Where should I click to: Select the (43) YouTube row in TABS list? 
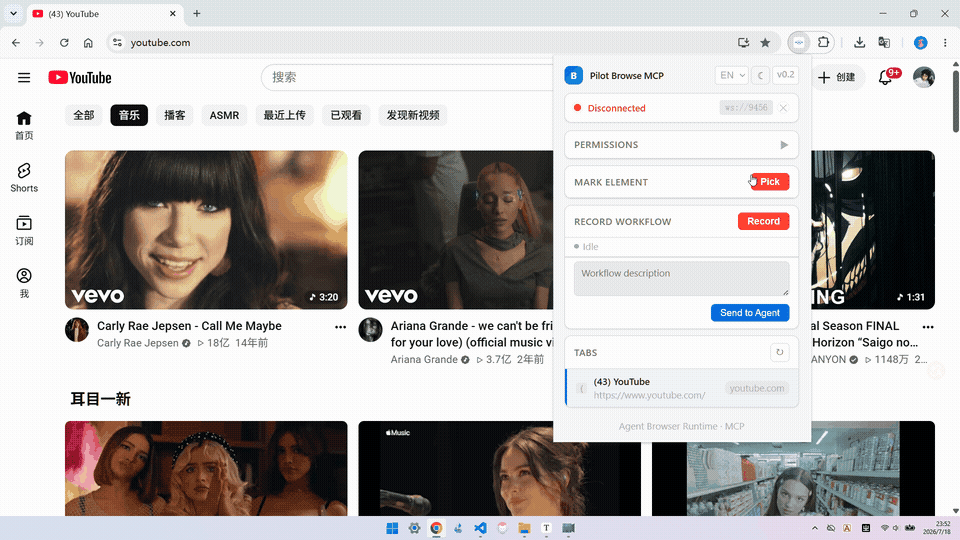click(x=681, y=388)
